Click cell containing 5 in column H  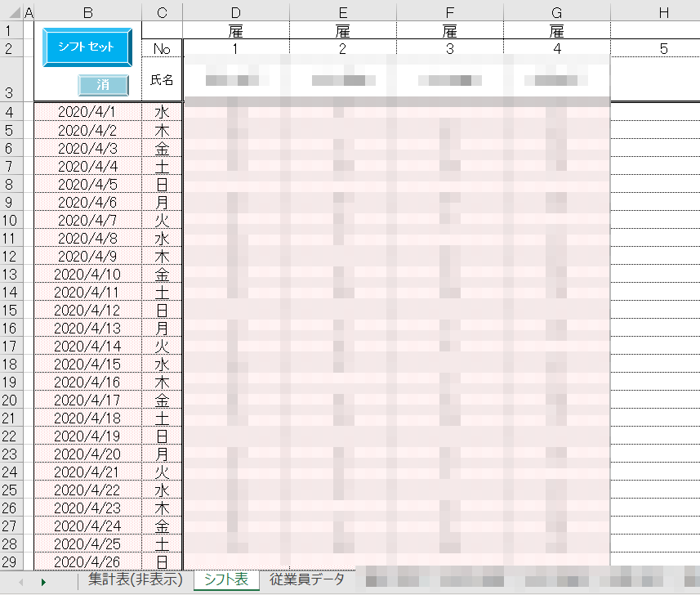pos(662,49)
